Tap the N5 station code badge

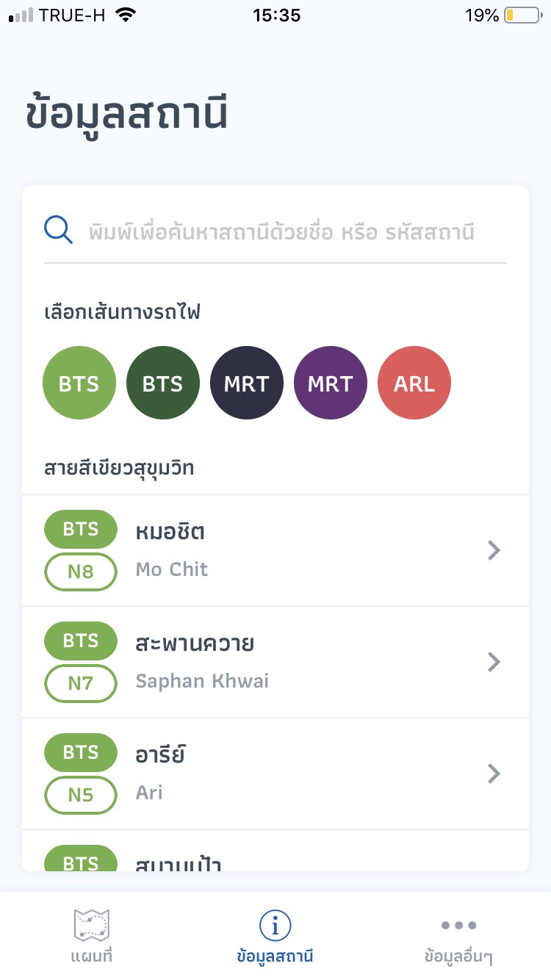81,795
